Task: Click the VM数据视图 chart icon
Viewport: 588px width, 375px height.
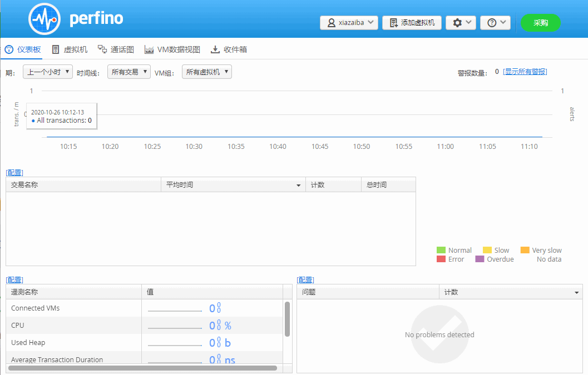Action: pyautogui.click(x=149, y=49)
